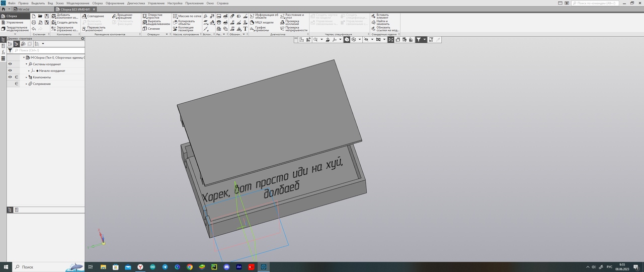Run the Continuity check tool

294,29
